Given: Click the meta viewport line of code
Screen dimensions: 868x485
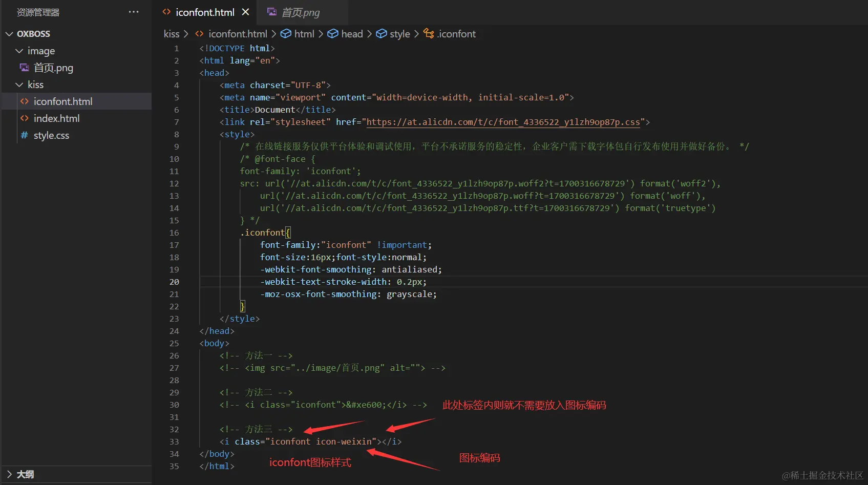Looking at the screenshot, I should [x=397, y=97].
